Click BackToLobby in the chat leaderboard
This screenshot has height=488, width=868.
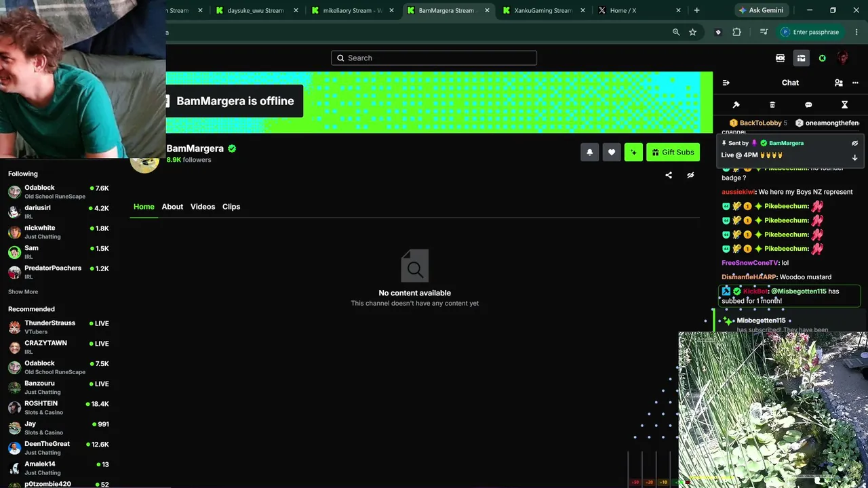coord(761,123)
